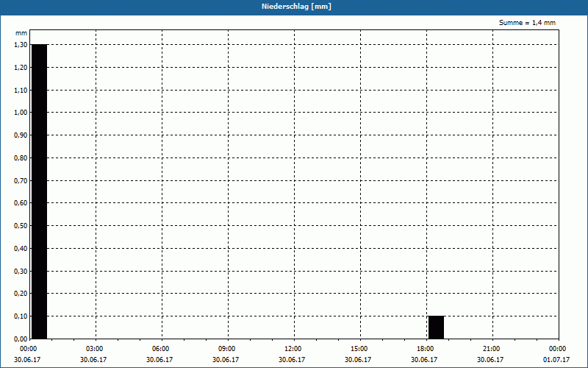Click the 0,20 y-axis value
This screenshot has height=368, width=588.
click(x=21, y=293)
